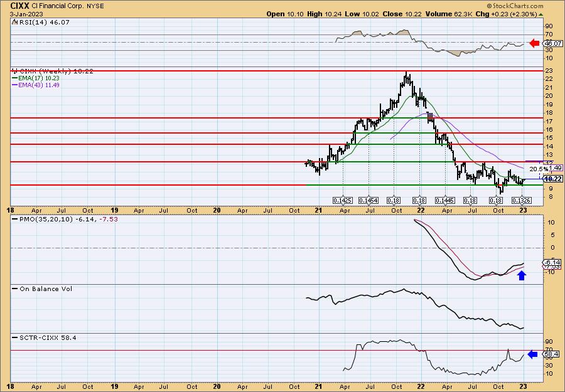Click the RSI(14) 46.07 indicator label

(x=41, y=23)
